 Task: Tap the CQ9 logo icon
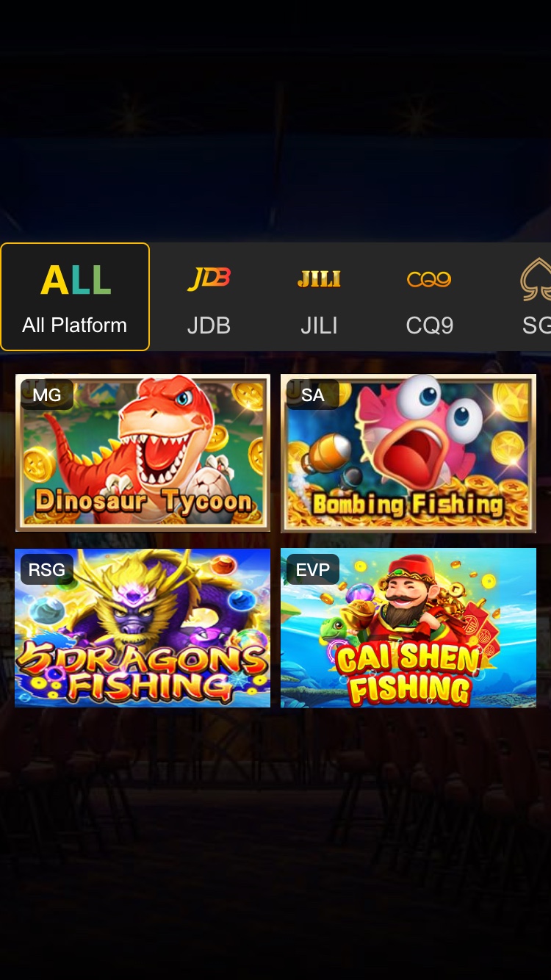[429, 279]
